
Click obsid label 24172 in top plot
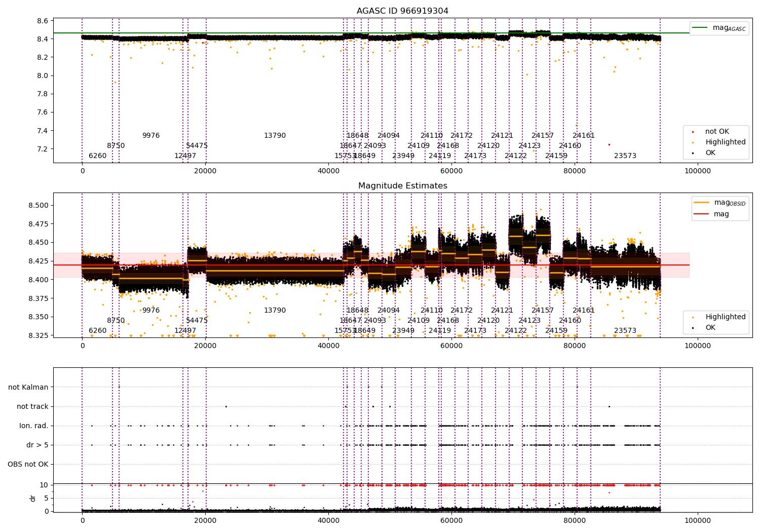[462, 136]
